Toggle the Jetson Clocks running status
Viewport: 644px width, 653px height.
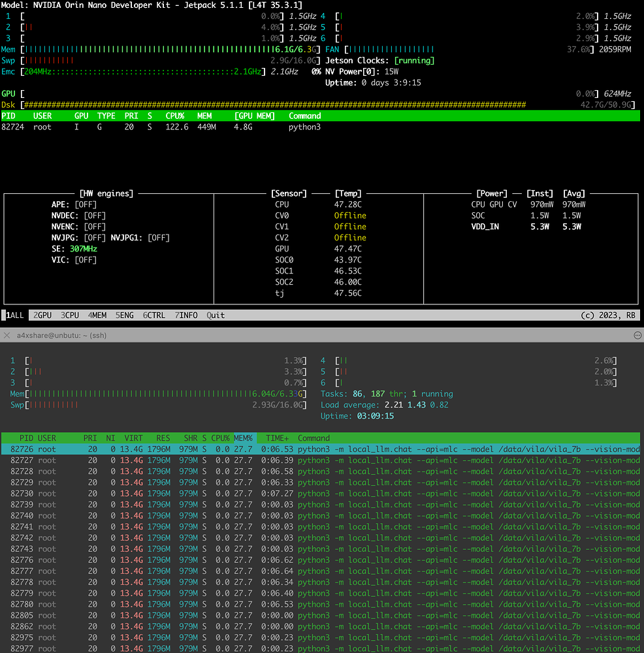414,61
